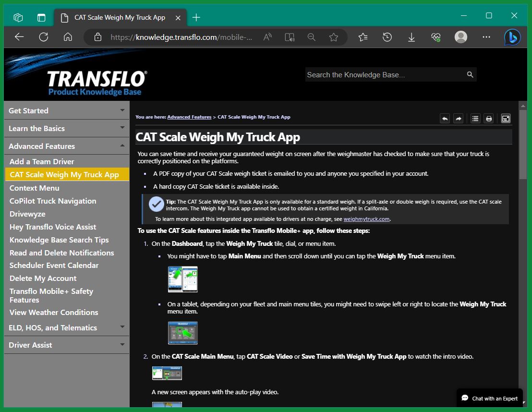
Task: Open Read and Delete Notifications topic
Action: (62, 253)
